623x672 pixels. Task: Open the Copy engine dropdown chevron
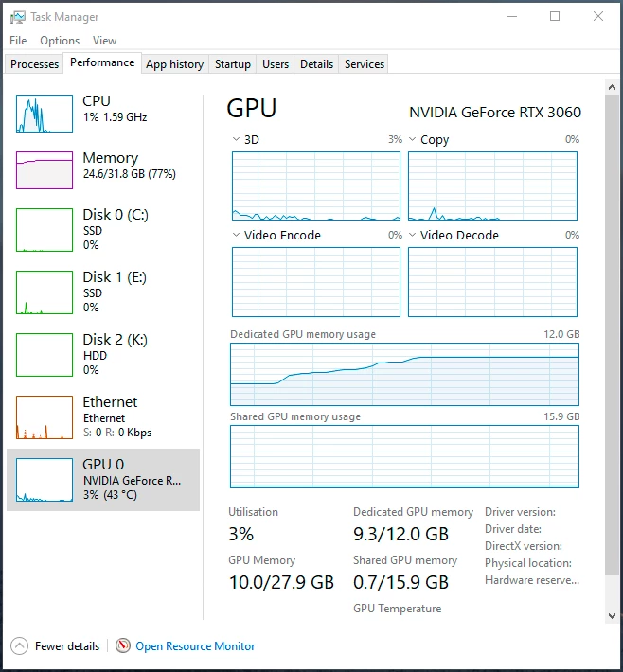pos(413,139)
